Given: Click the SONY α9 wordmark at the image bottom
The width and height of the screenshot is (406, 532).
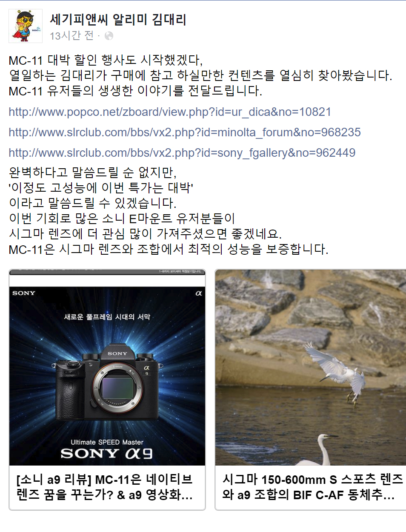Looking at the screenshot, I should [x=107, y=454].
